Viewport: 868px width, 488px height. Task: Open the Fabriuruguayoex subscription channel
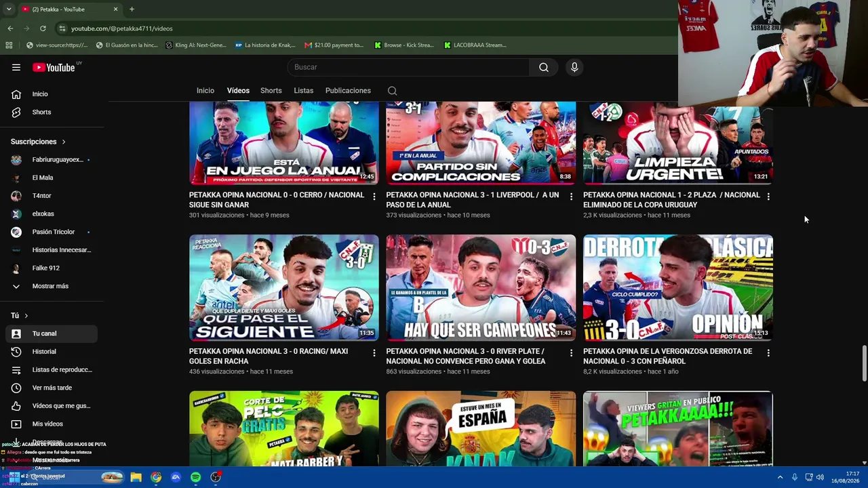[51, 160]
